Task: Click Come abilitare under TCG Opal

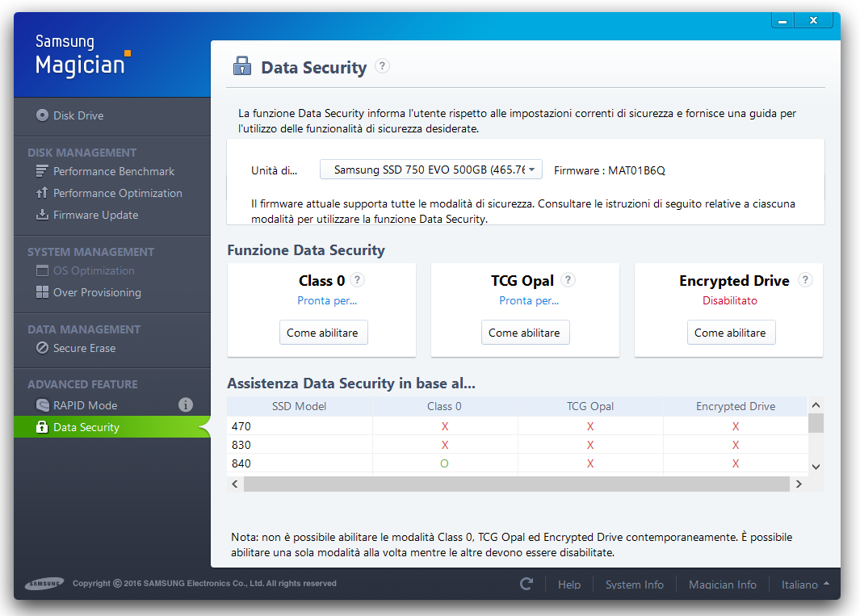Action: (525, 333)
